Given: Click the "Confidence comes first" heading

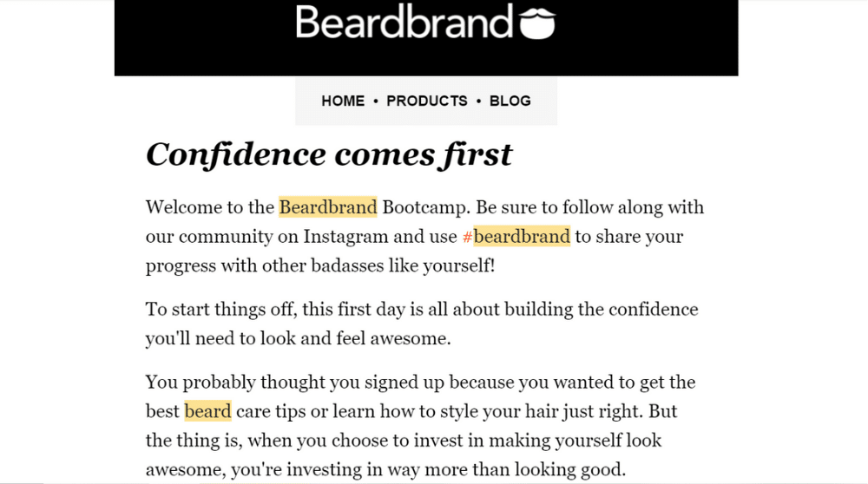Looking at the screenshot, I should [x=329, y=154].
